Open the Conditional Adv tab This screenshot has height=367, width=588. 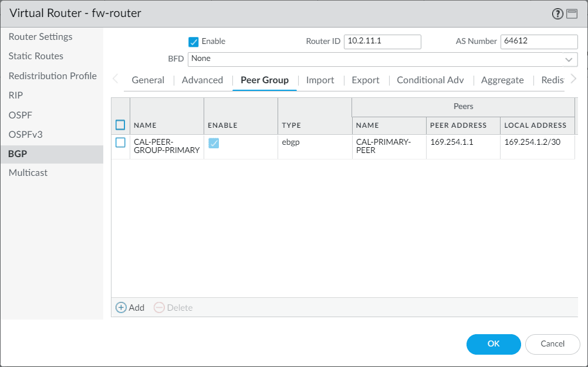(x=430, y=80)
